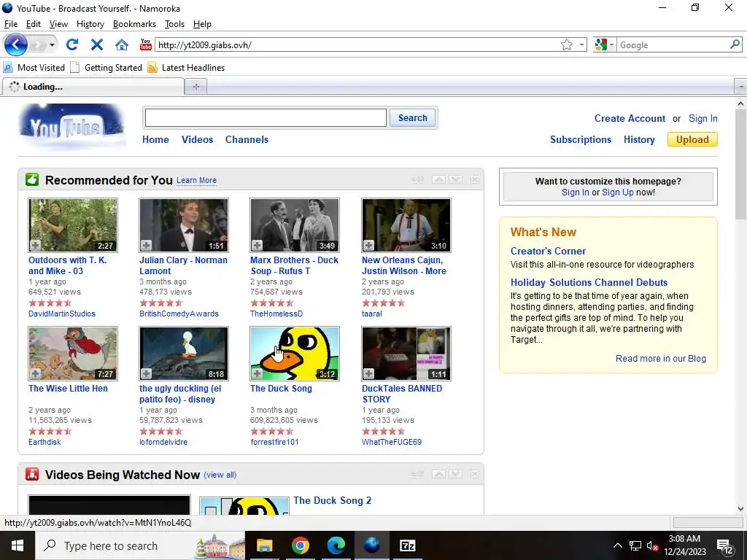747x560 pixels.
Task: Open a new tab with the plus button
Action: 196,87
